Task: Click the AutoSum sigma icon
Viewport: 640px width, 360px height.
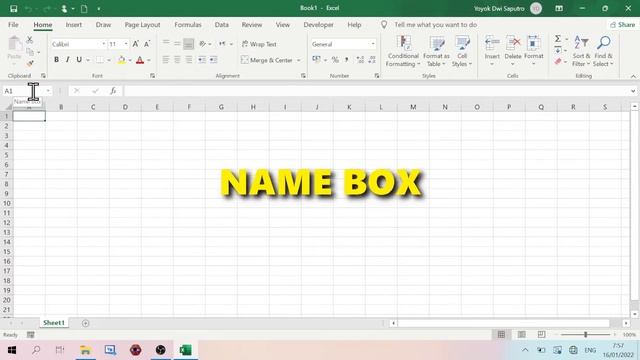Action: pyautogui.click(x=558, y=39)
